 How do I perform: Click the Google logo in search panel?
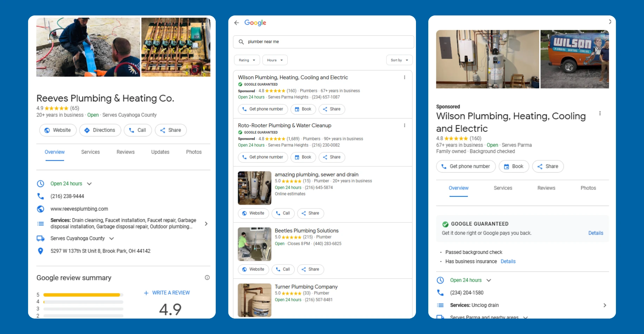coord(255,23)
